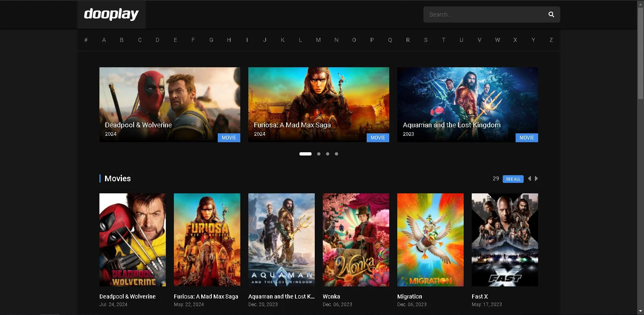Go to next Movies page arrow
644x315 pixels.
click(x=536, y=178)
